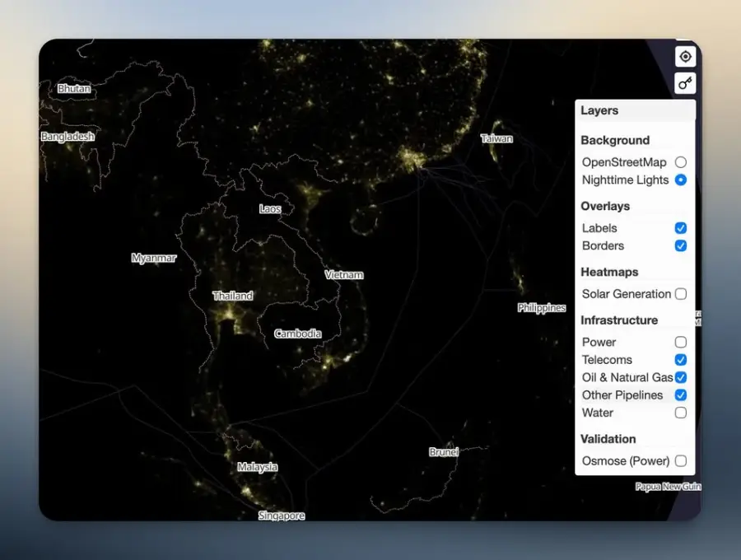
Task: Select OpenStreetMap background radio
Action: click(681, 162)
